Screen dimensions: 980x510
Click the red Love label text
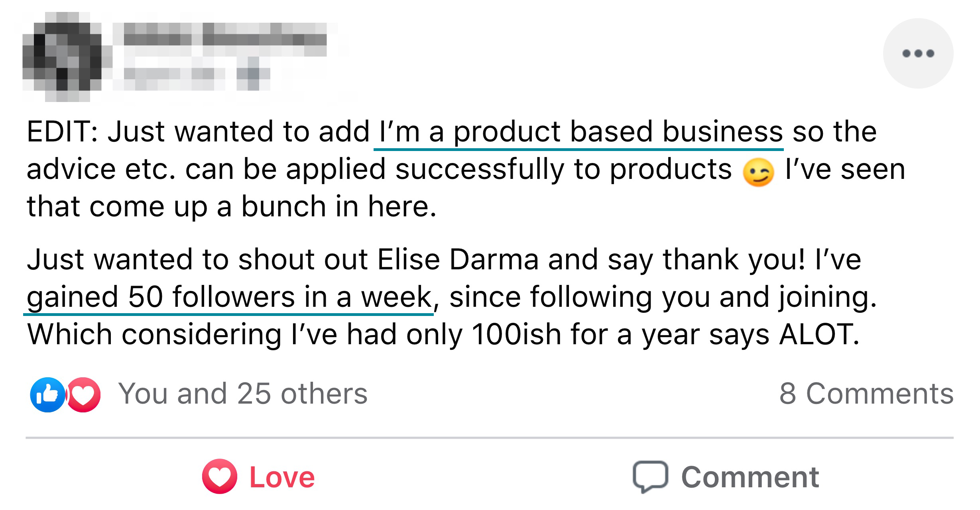click(282, 477)
